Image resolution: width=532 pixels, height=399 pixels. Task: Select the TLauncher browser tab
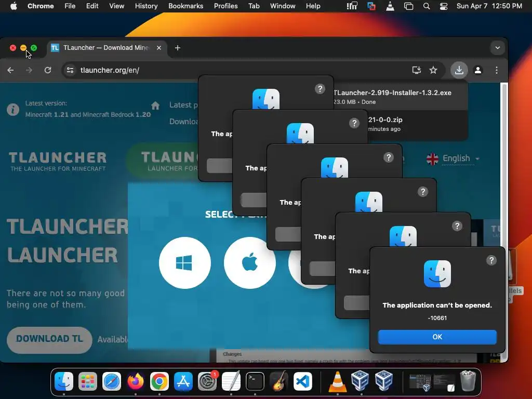(x=105, y=48)
